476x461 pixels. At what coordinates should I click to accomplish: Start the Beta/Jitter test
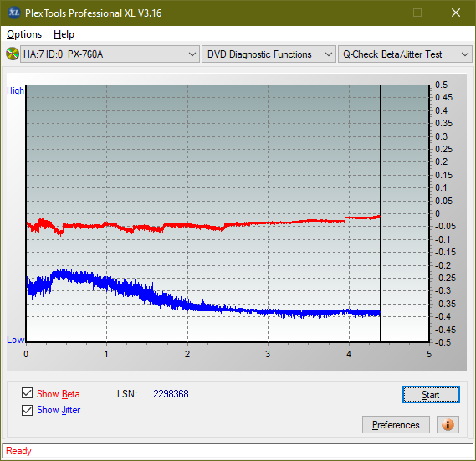[x=431, y=395]
